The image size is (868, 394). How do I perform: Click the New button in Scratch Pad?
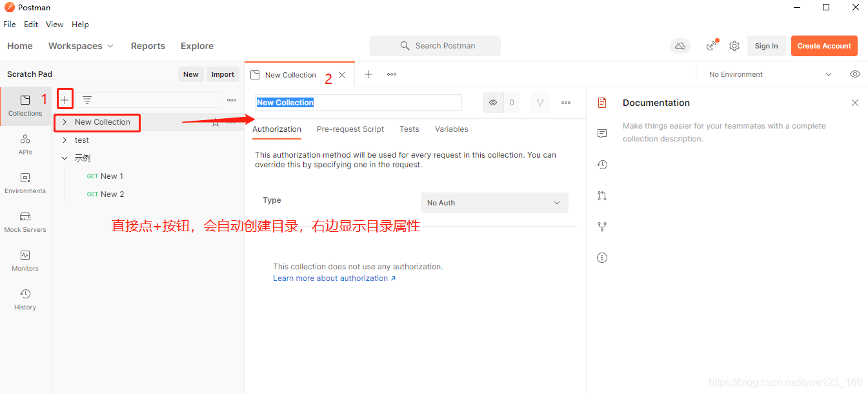[191, 74]
